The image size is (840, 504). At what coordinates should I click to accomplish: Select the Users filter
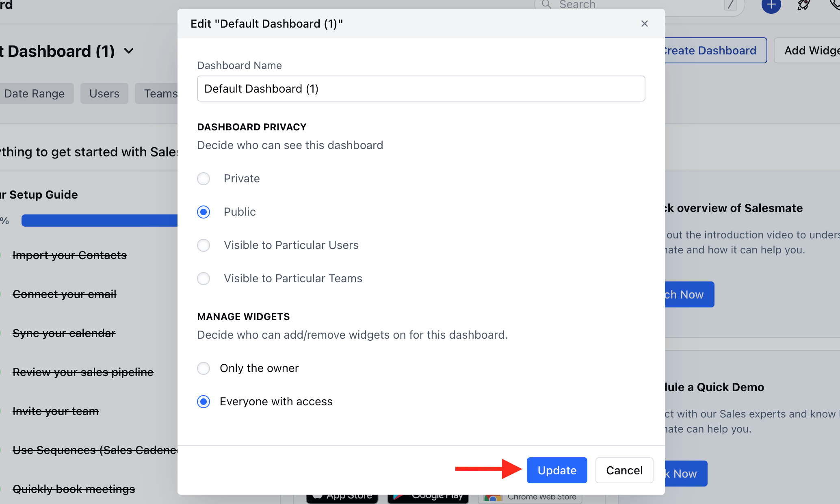pyautogui.click(x=104, y=93)
